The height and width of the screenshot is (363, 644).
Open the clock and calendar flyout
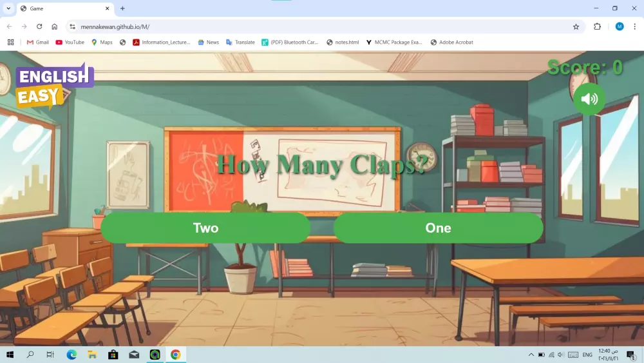pos(608,355)
